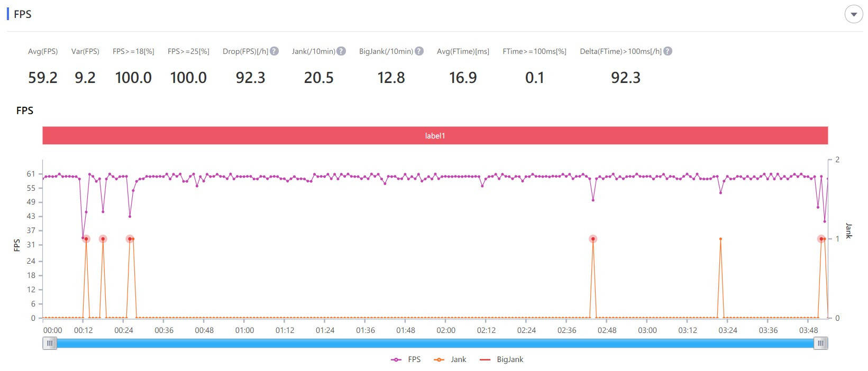Open help icon beside Delta(FTime)>100ms[/h]
This screenshot has height=371, width=868.
click(x=668, y=51)
